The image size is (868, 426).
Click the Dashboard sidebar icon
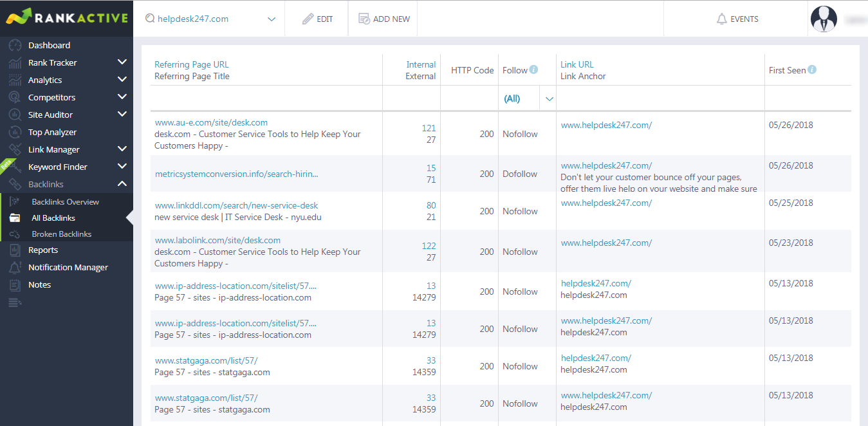15,46
